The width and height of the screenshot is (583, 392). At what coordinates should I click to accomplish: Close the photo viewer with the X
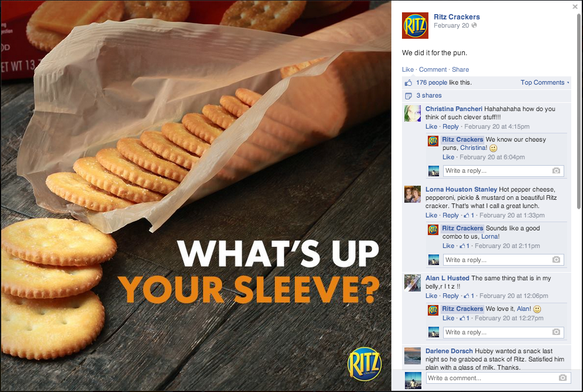(x=575, y=6)
